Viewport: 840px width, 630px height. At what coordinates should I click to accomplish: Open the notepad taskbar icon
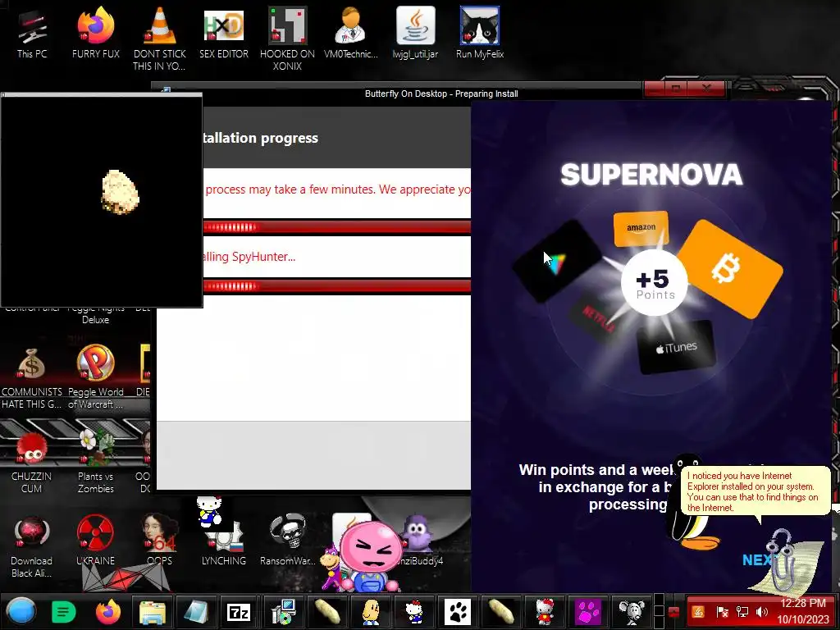[x=196, y=611]
